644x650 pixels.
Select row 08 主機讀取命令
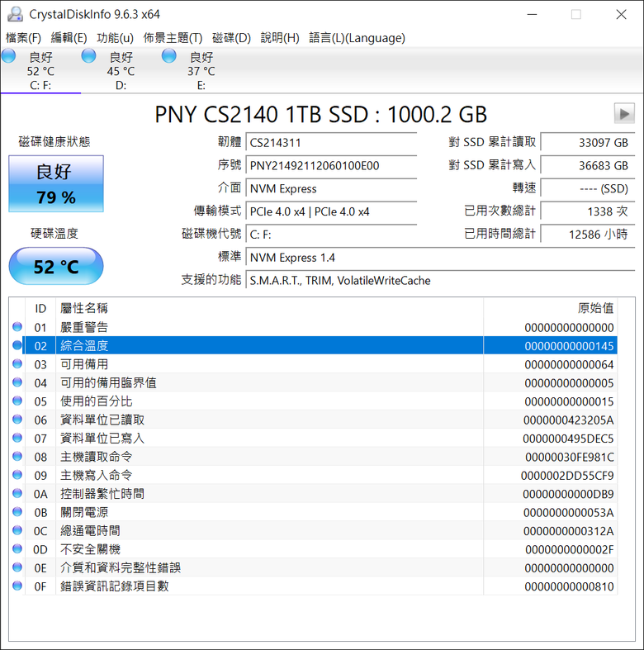tap(313, 457)
